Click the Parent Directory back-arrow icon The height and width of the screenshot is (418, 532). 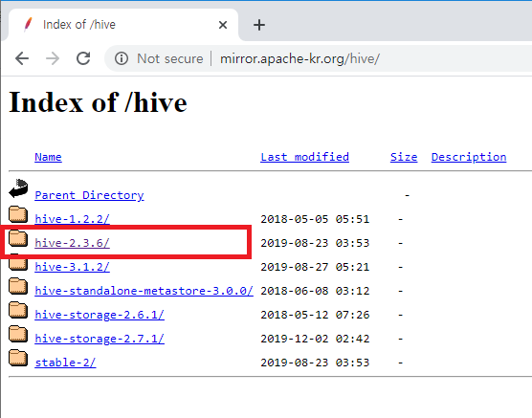pos(18,188)
